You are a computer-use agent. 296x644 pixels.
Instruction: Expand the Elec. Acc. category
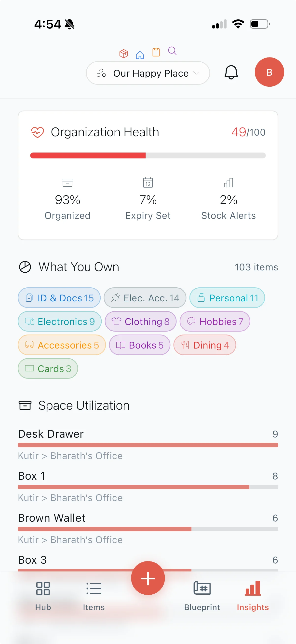click(145, 298)
